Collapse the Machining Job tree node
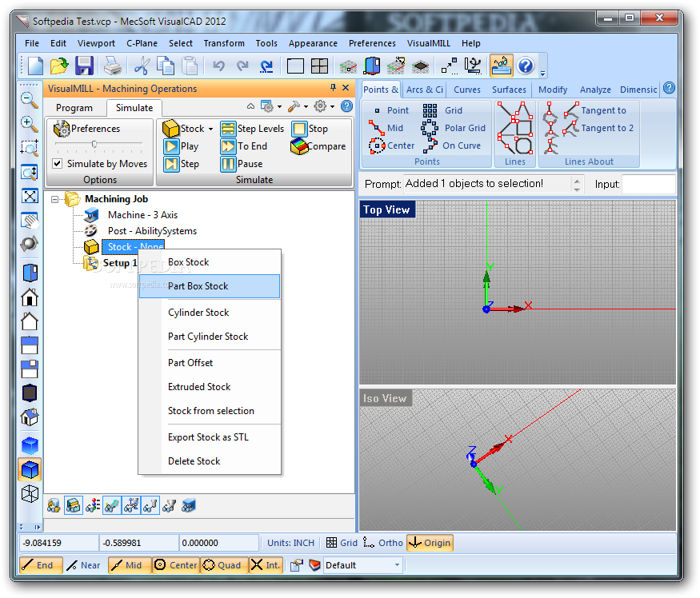This screenshot has height=598, width=700. (54, 199)
